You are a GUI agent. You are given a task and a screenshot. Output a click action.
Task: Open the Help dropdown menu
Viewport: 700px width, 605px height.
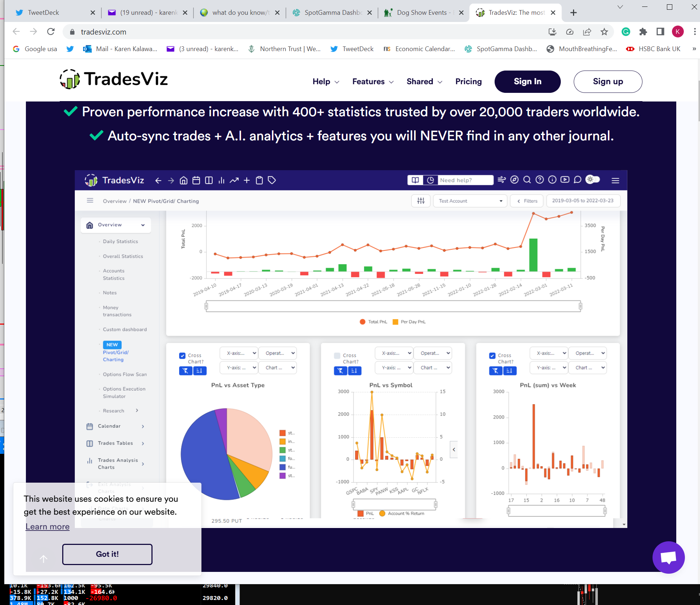(x=326, y=82)
